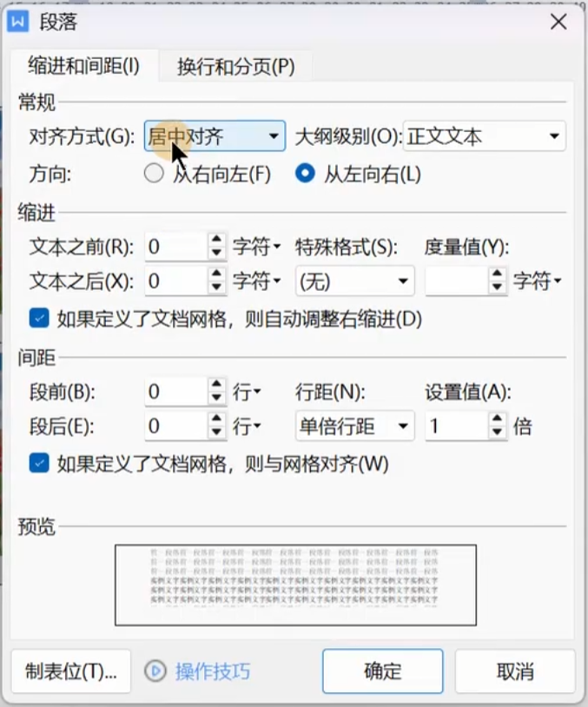Increase 段后 spacing value
Image resolution: width=588 pixels, height=707 pixels.
[x=217, y=419]
